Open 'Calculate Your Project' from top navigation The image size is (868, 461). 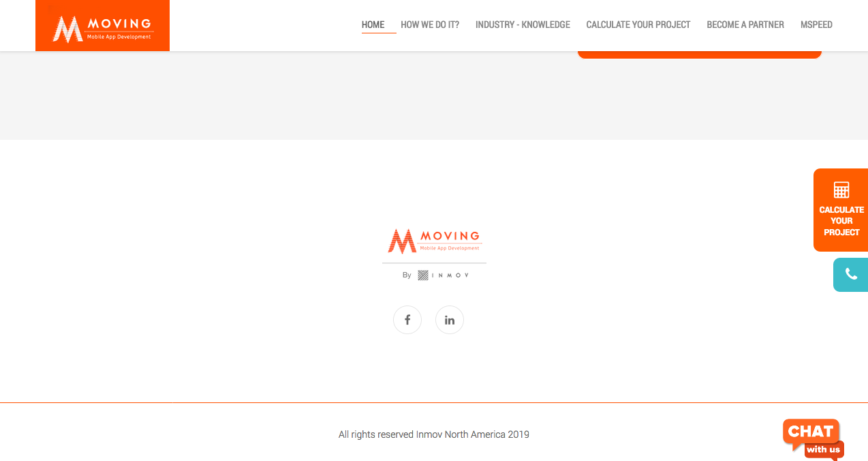coord(638,25)
